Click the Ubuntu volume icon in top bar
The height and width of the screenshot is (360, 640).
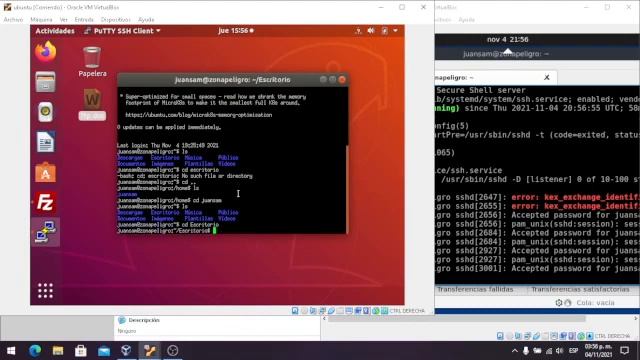click(371, 31)
